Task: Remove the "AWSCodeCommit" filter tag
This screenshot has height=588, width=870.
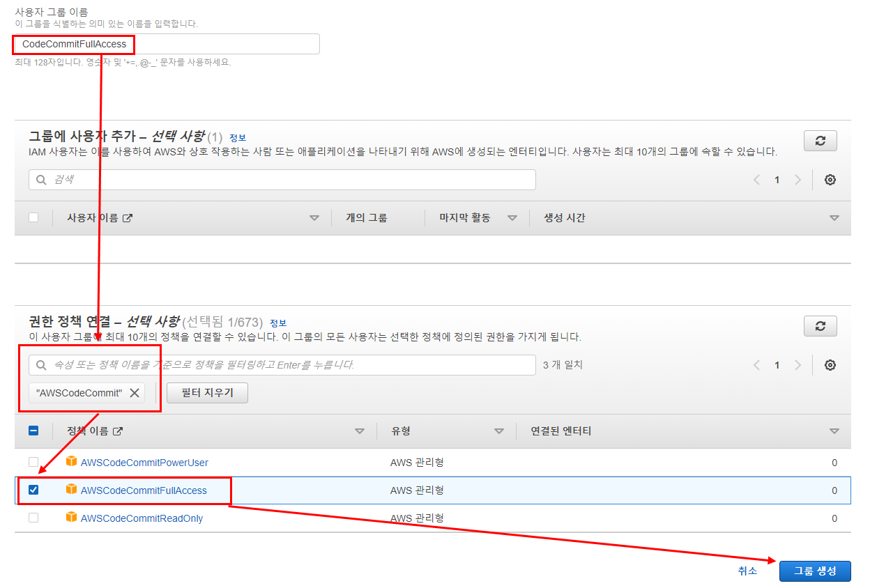Action: (135, 393)
